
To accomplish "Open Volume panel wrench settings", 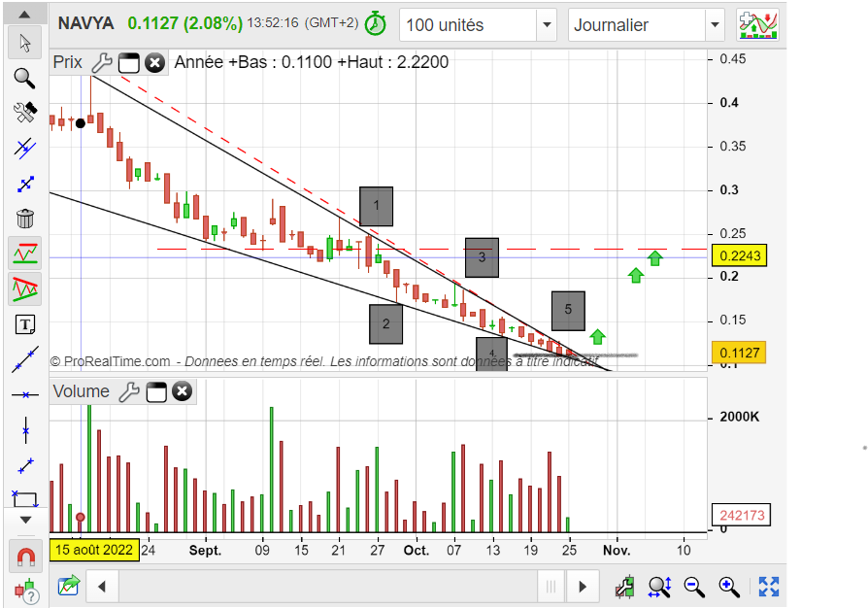I will pos(129,391).
